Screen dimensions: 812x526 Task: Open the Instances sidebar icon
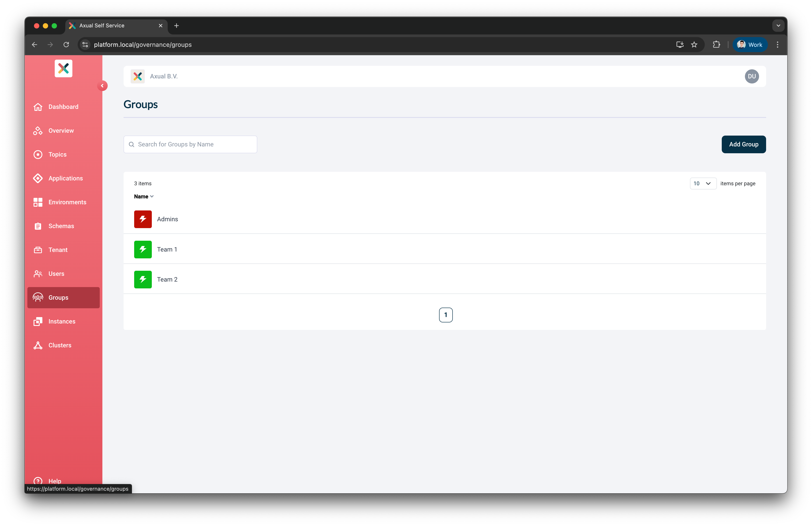tap(38, 322)
